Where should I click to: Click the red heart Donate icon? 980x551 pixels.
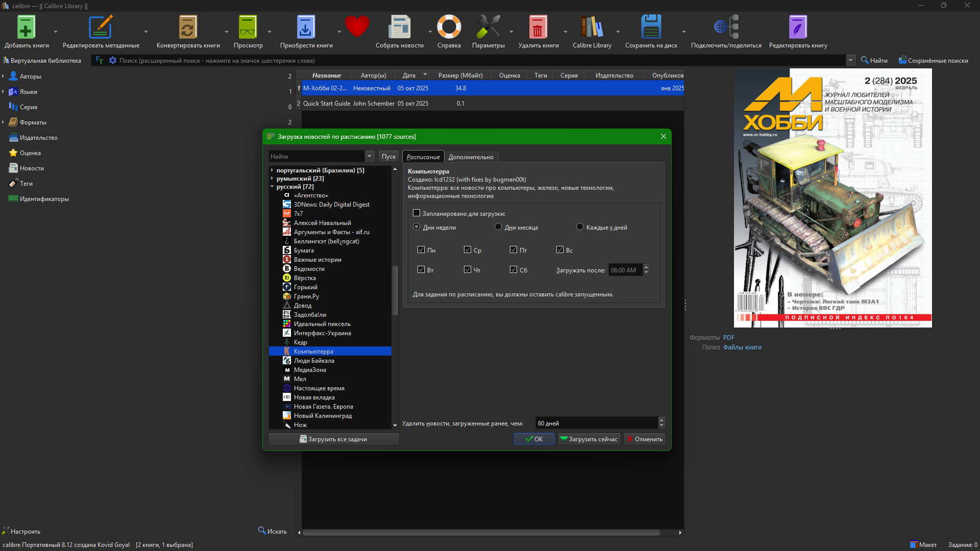(357, 27)
